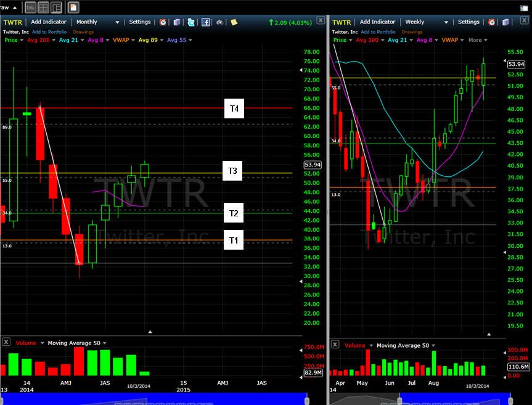Screen dimensions: 532x405
Task: Open Add Indicator on the Monthly chart
Action: point(49,22)
